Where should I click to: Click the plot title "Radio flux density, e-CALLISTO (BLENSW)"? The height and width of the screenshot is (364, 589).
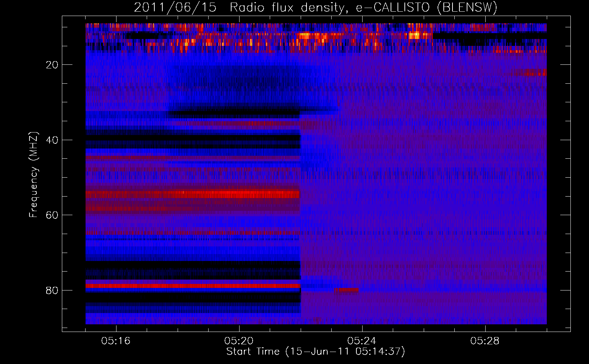[x=363, y=7]
